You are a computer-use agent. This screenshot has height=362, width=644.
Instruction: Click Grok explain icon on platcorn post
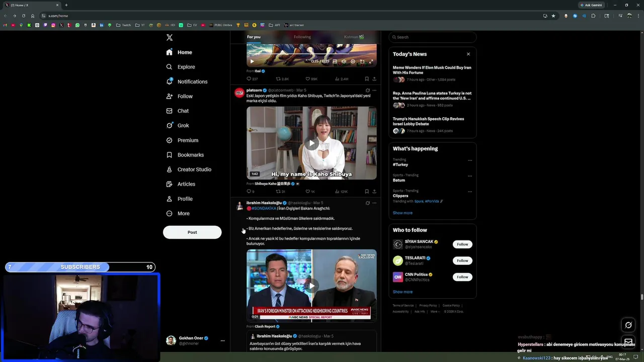click(367, 90)
